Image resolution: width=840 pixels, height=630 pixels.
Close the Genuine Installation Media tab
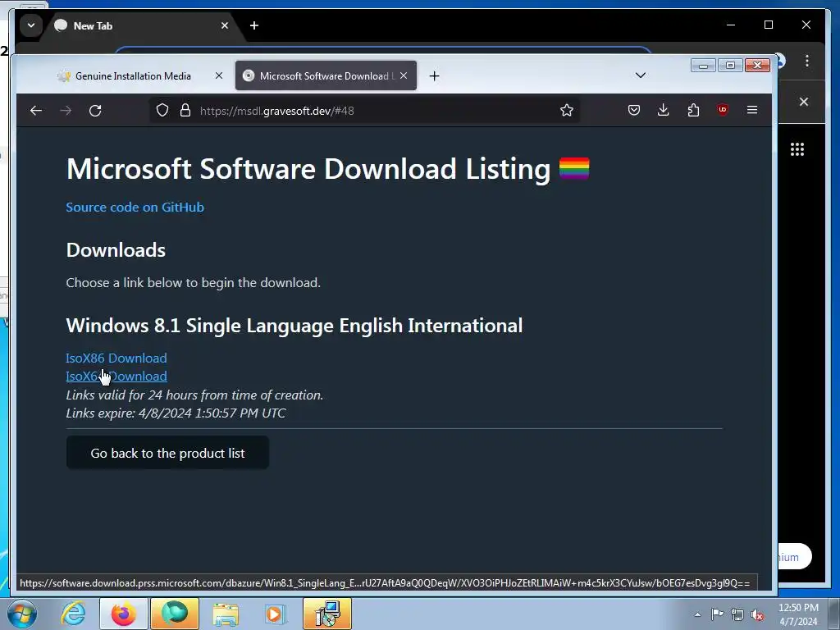point(218,76)
